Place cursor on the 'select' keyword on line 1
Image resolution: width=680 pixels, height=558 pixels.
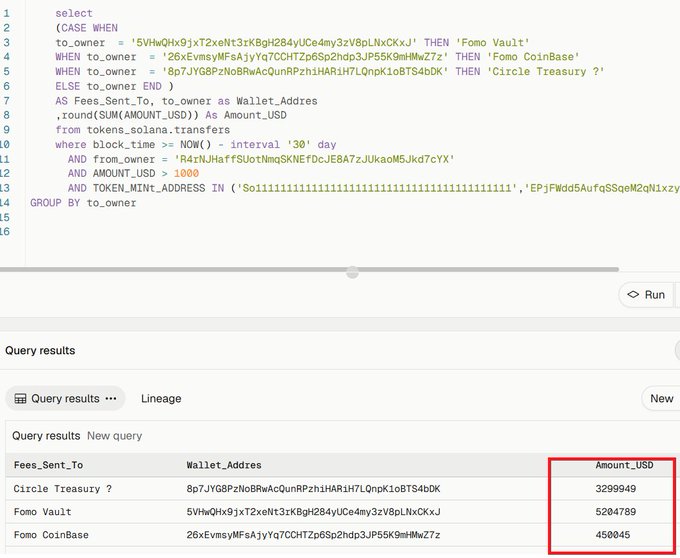point(74,13)
